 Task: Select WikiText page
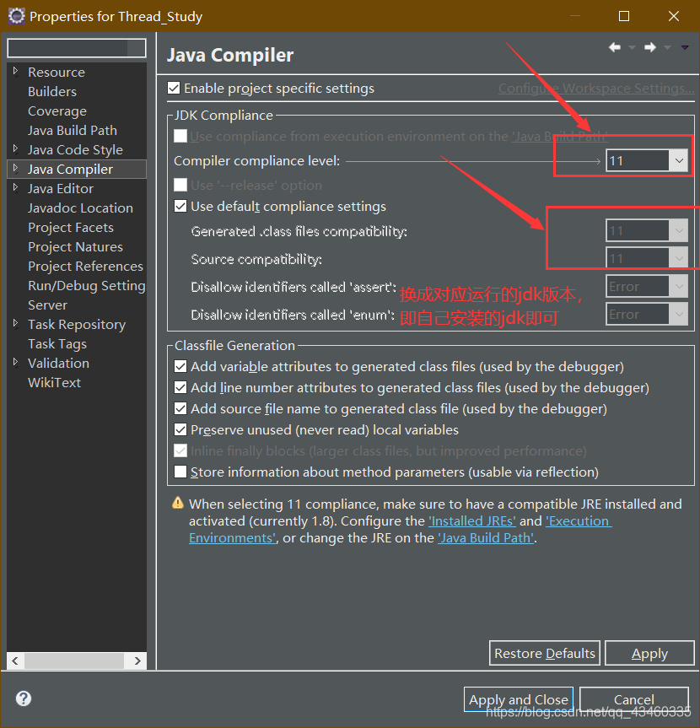[x=54, y=383]
